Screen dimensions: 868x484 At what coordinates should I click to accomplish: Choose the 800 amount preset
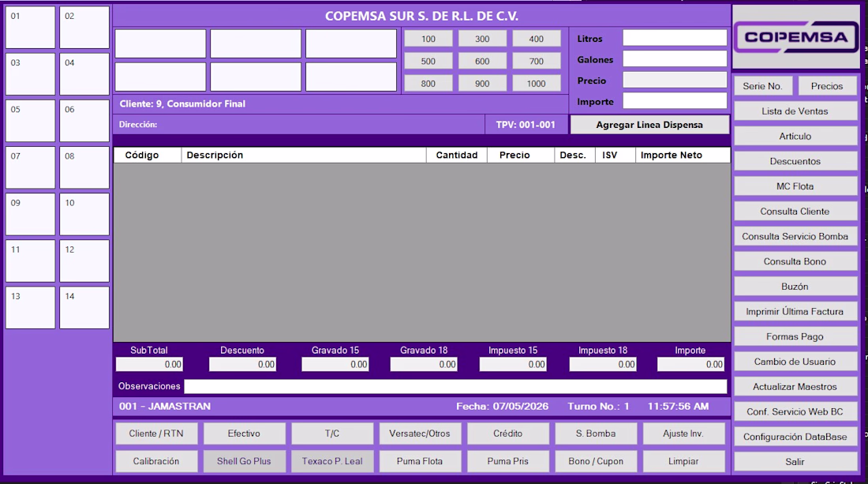click(428, 83)
